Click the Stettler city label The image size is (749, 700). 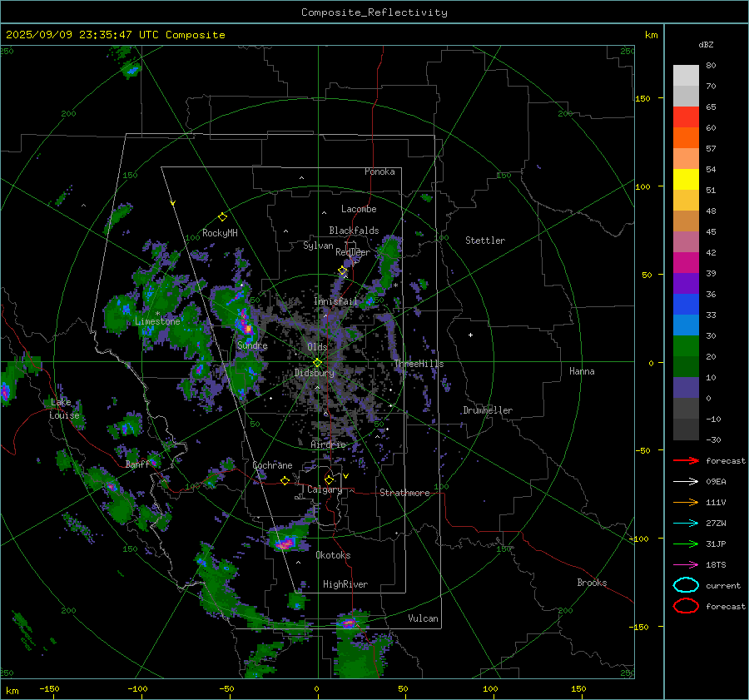[x=485, y=241]
